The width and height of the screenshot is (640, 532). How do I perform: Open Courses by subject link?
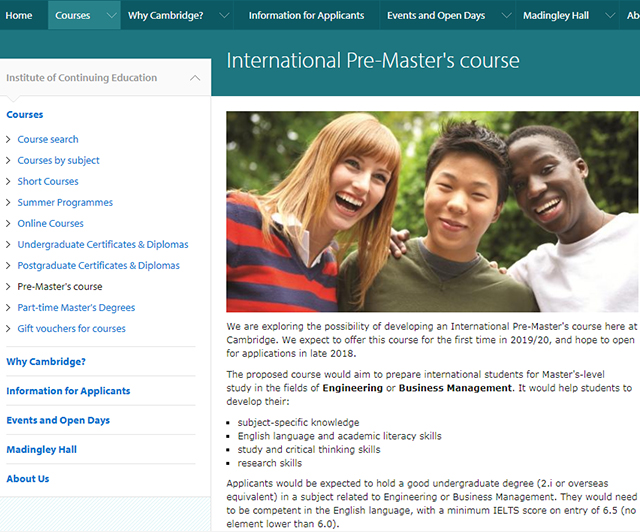58,160
